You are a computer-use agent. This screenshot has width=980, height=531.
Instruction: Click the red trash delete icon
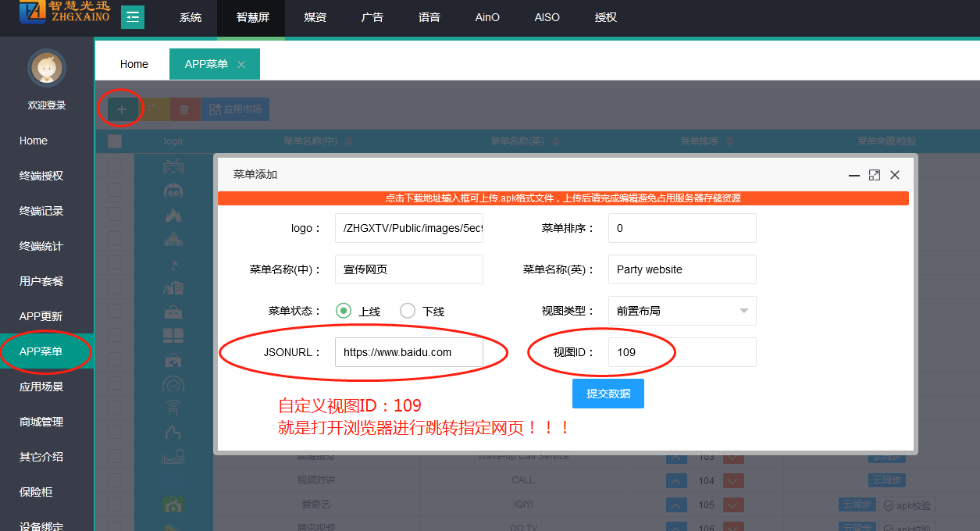(x=184, y=109)
